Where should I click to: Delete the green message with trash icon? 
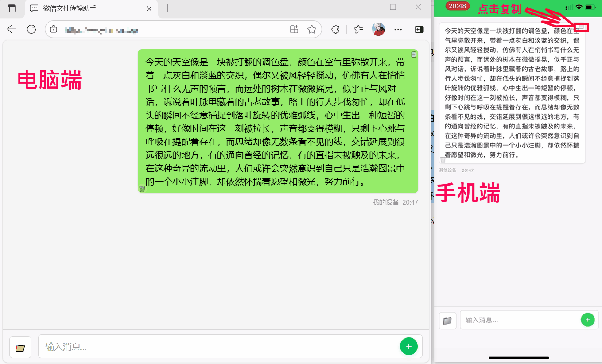[x=142, y=189]
